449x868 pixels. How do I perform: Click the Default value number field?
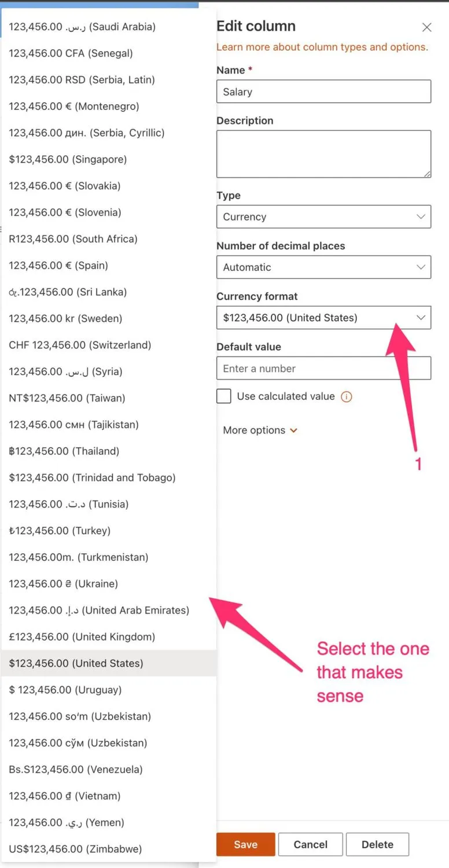(x=323, y=369)
